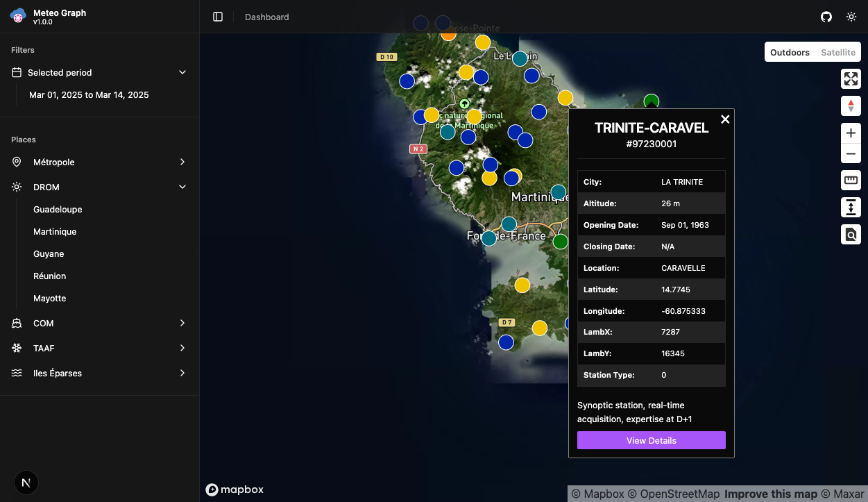Click the Improve this map link
This screenshot has width=868, height=502.
click(x=771, y=494)
